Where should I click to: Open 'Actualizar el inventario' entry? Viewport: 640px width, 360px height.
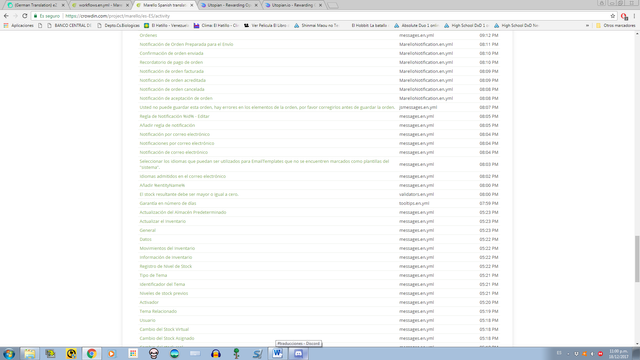pyautogui.click(x=162, y=221)
